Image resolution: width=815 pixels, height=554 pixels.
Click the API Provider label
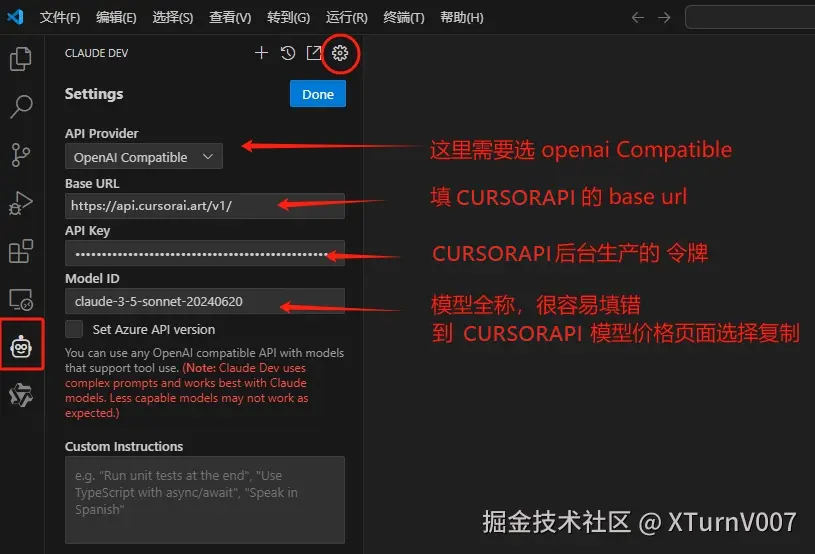click(x=101, y=134)
